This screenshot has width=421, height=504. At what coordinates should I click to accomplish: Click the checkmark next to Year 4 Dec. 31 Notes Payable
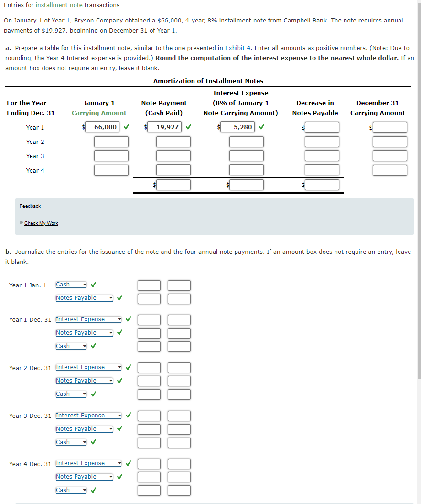[x=119, y=476]
